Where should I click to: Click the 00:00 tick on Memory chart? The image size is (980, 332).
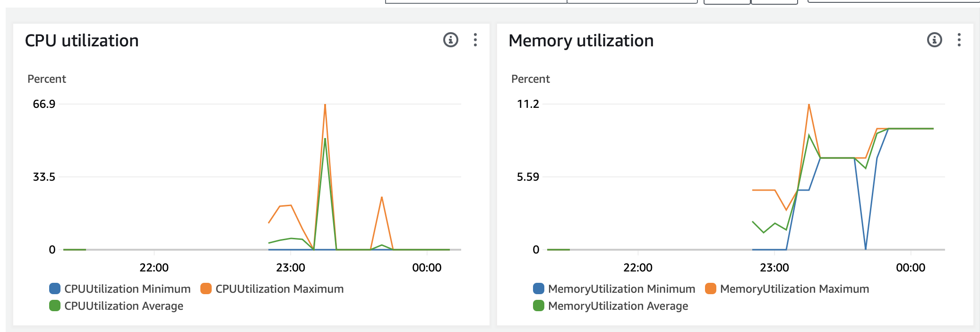click(911, 268)
